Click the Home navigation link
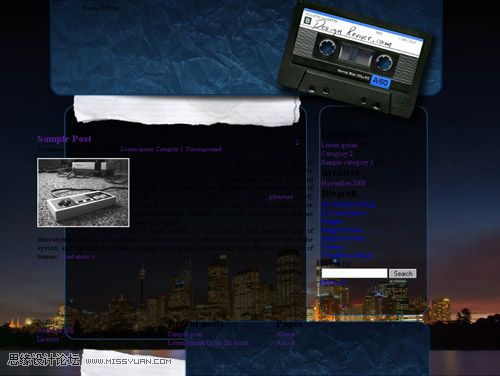 90,8
